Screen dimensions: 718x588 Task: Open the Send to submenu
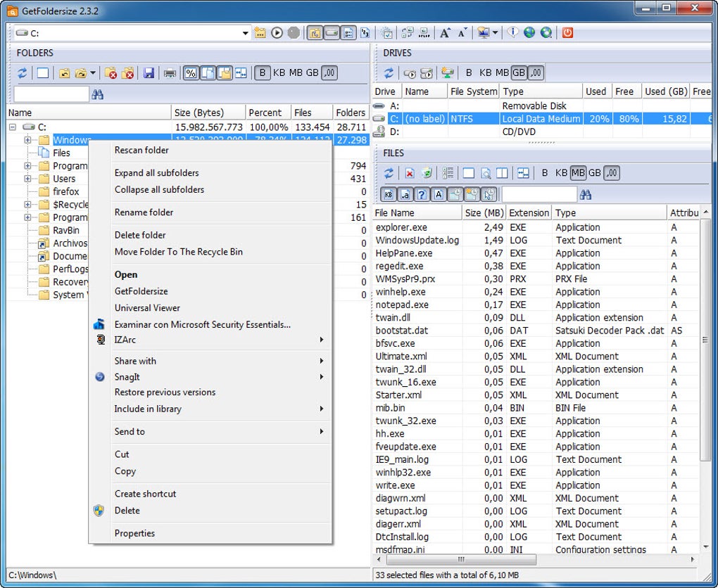[x=210, y=432]
